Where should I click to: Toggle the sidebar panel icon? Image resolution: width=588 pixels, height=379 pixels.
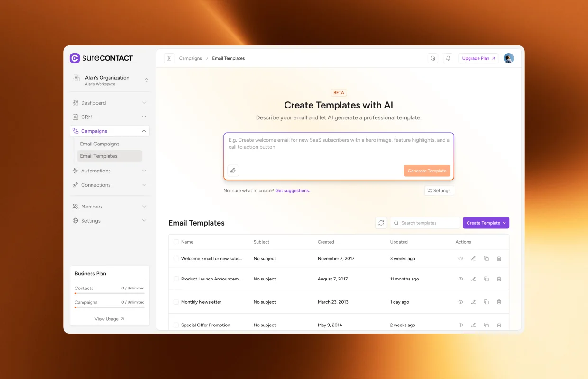pyautogui.click(x=169, y=58)
